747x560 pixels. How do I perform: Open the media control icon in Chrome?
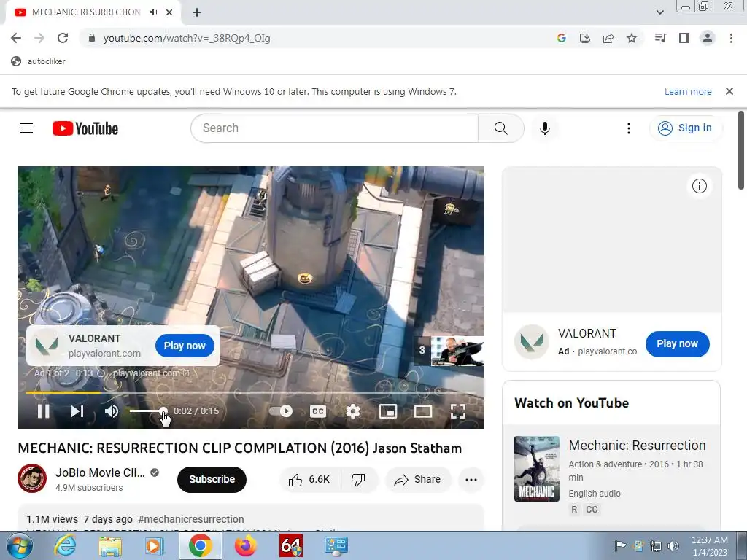point(661,38)
